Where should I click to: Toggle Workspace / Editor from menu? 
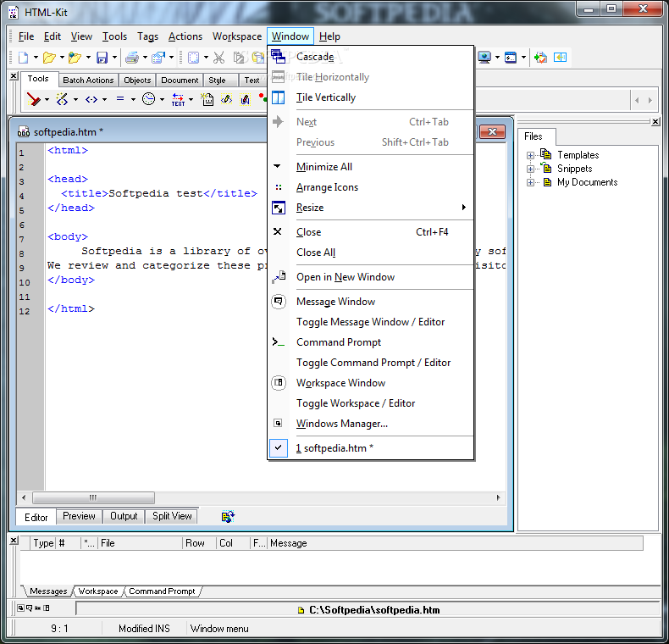point(356,403)
